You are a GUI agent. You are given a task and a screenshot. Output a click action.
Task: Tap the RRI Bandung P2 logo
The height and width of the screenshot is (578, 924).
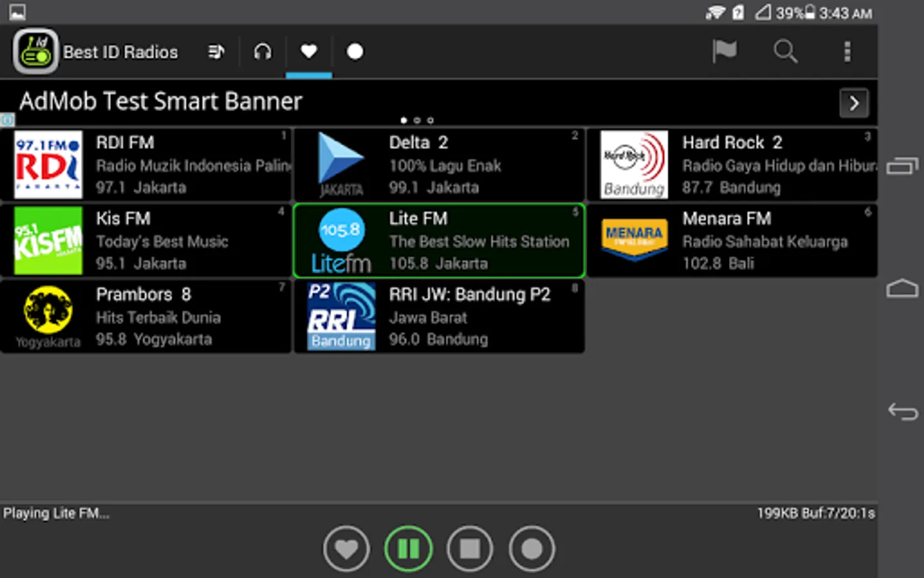[341, 316]
